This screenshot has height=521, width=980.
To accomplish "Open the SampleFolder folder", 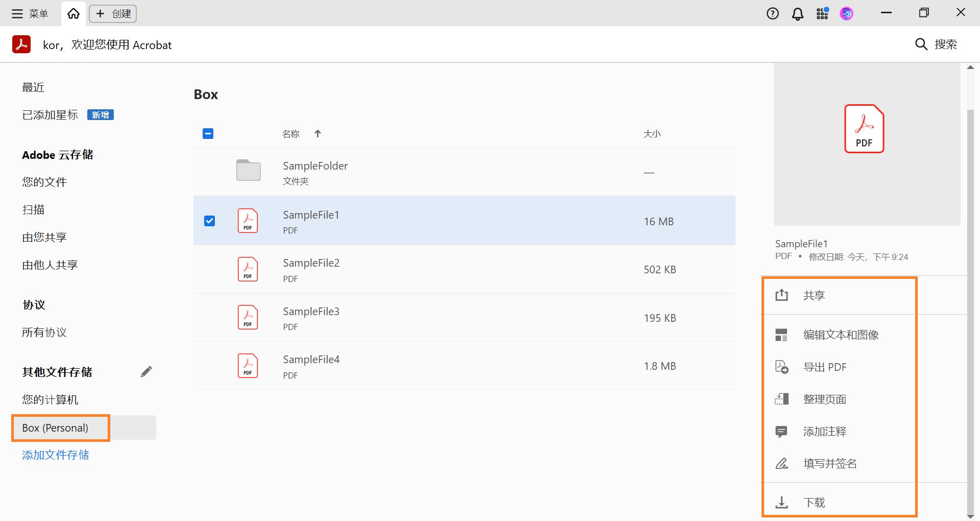I will click(x=315, y=166).
